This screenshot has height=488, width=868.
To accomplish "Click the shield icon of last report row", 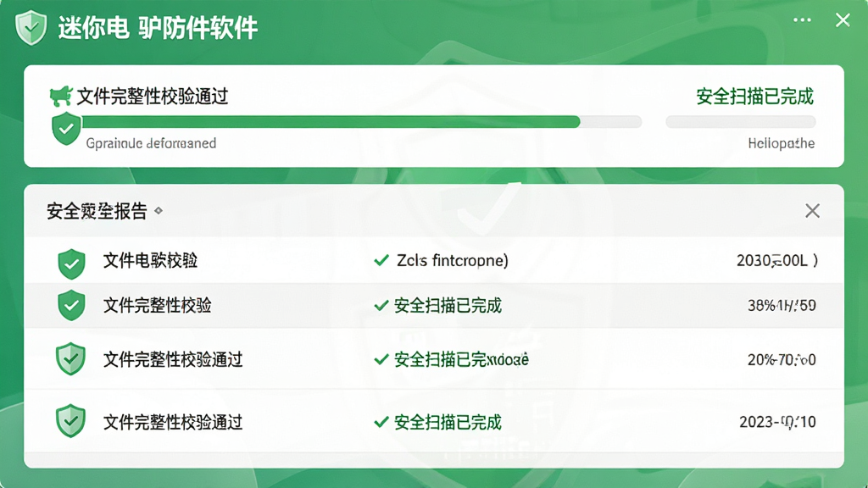I will tap(71, 421).
